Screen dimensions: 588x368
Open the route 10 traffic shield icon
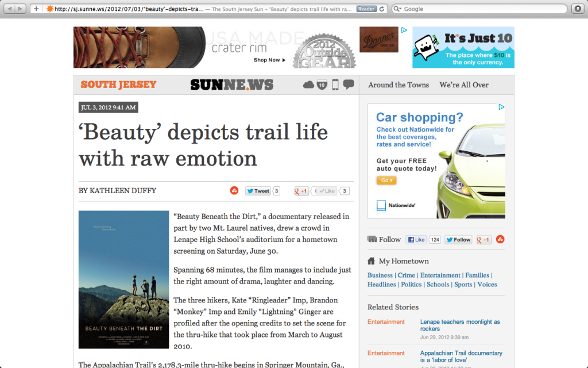tap(322, 85)
